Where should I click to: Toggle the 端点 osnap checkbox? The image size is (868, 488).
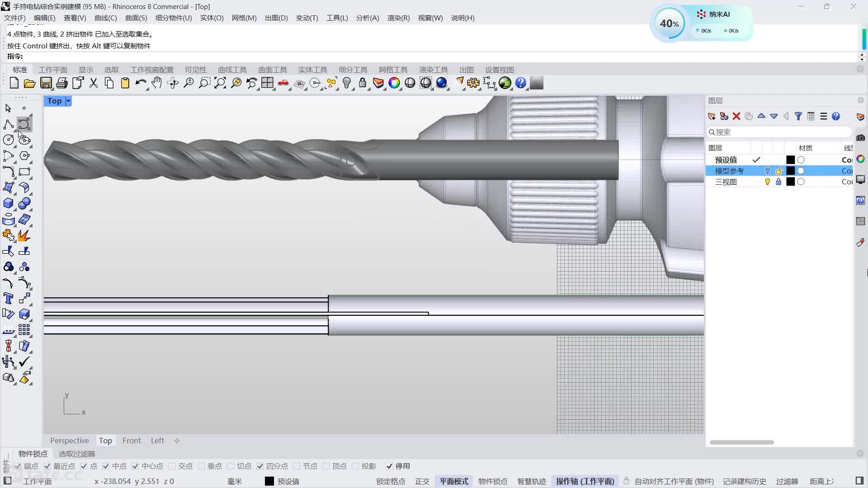pyautogui.click(x=18, y=466)
